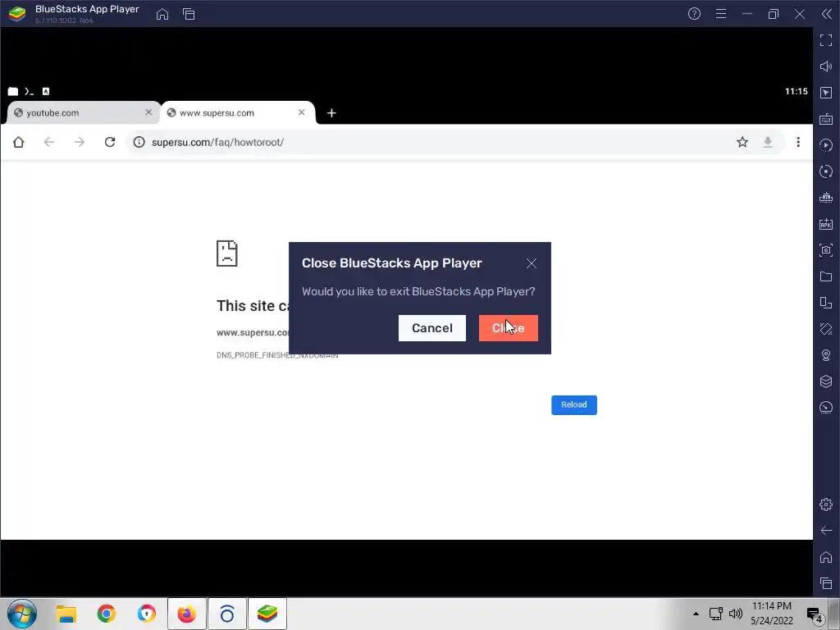
Task: Open a new browser tab
Action: 331,113
